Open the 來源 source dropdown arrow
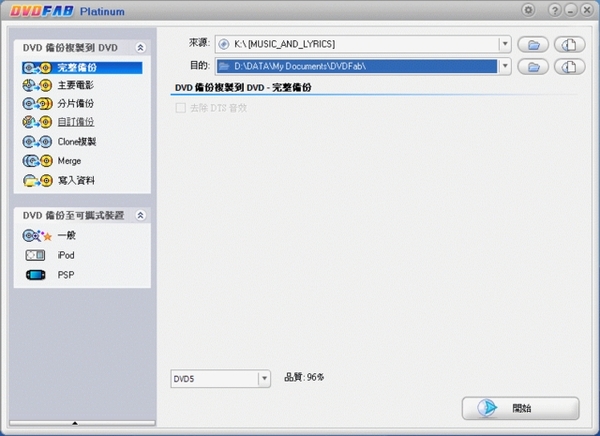The width and height of the screenshot is (600, 436). coord(505,44)
